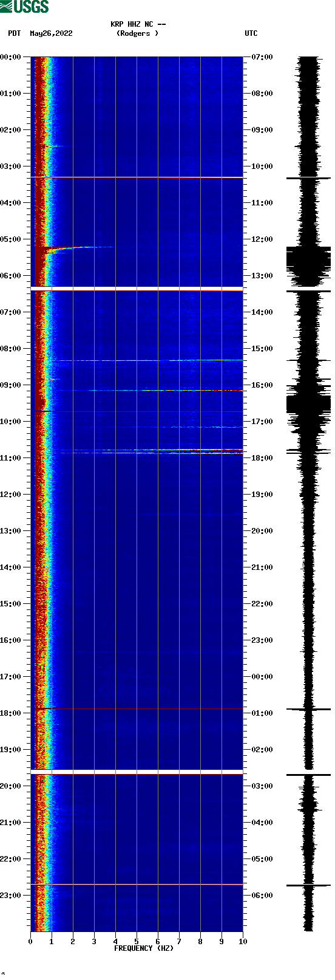335x980 pixels.
Task: Click the 'FREQUENCY (HZ)' axis label
Action: tap(144, 948)
